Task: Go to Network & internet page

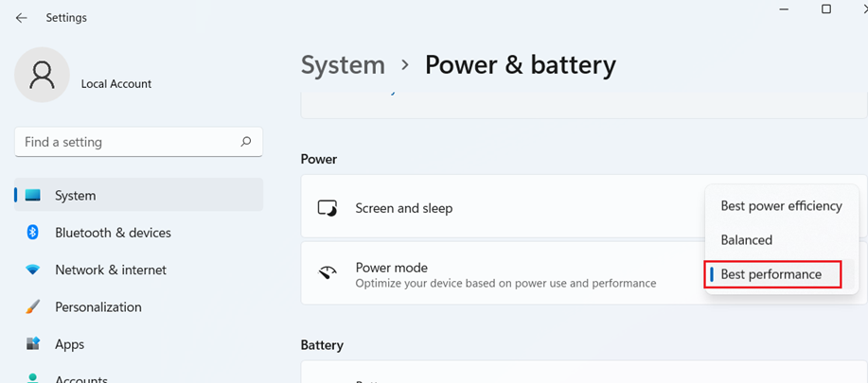Action: [x=111, y=270]
